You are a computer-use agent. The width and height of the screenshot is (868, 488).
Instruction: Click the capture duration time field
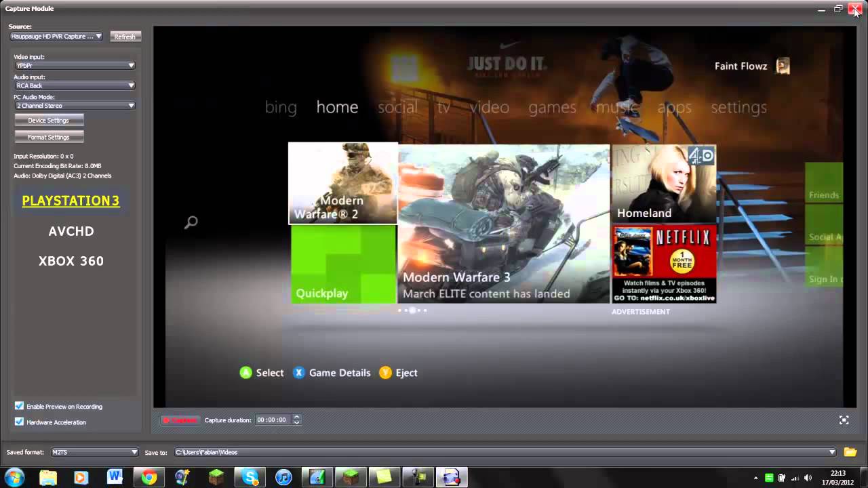point(273,420)
